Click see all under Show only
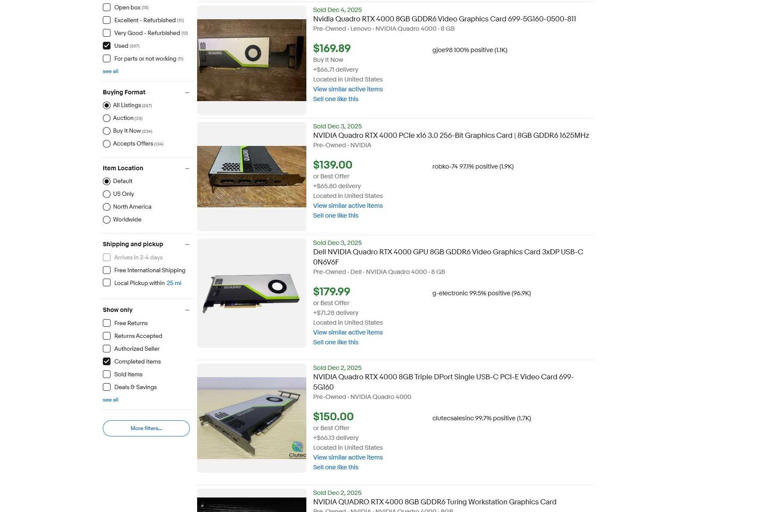 point(110,400)
